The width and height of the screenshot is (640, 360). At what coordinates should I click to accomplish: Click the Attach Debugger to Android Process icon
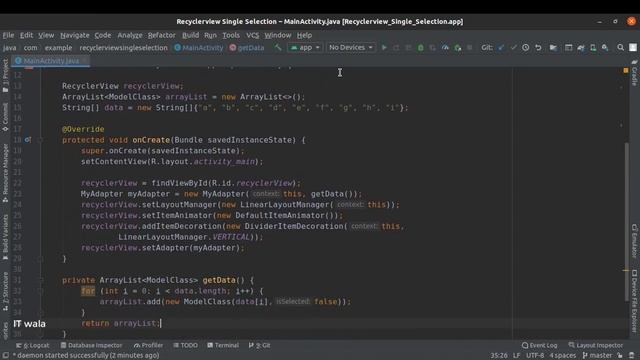(x=458, y=48)
